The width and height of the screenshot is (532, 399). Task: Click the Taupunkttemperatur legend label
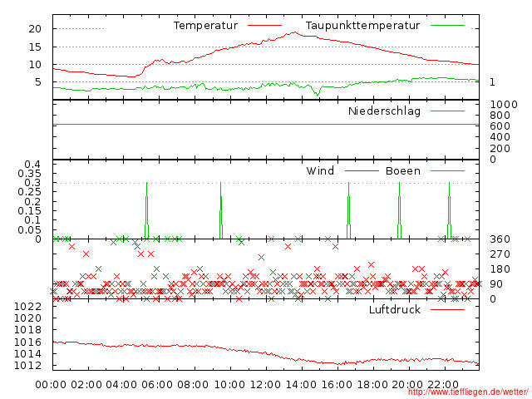(362, 26)
